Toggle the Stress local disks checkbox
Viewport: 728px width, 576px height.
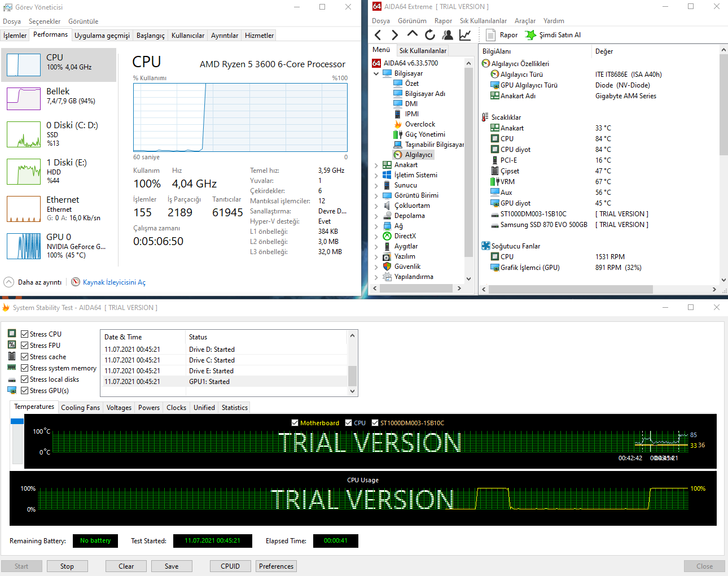25,379
